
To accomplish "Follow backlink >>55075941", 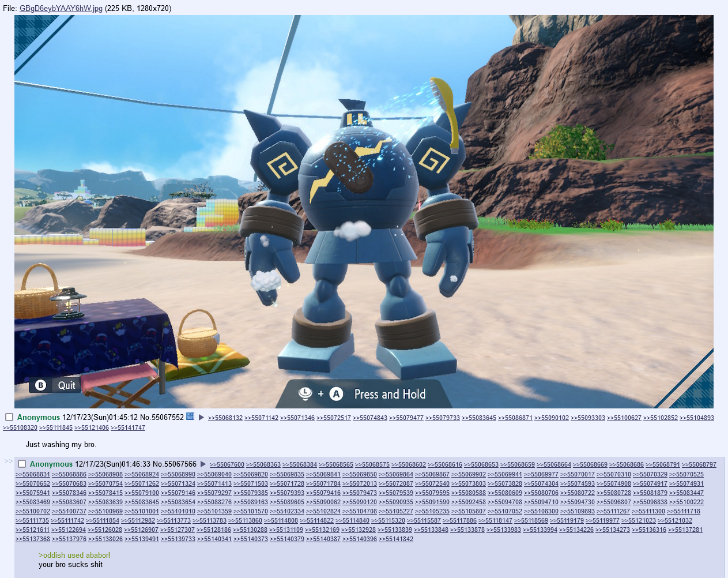I will [33, 493].
